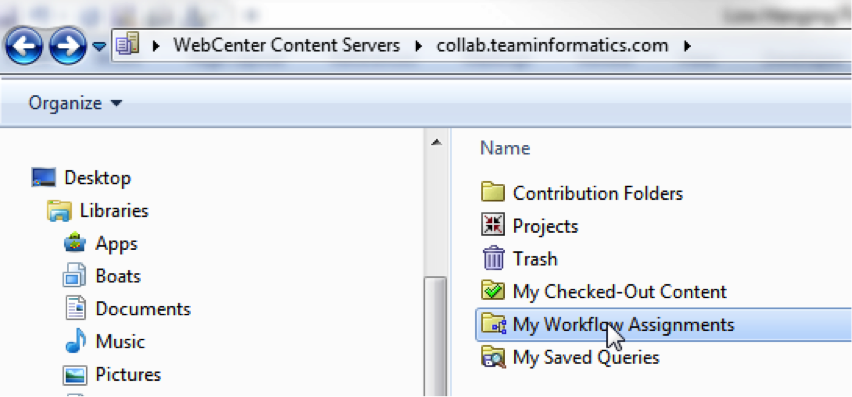Select collab.teaminformatics.com breadcrumb
Screen dimensions: 852x397
552,45
